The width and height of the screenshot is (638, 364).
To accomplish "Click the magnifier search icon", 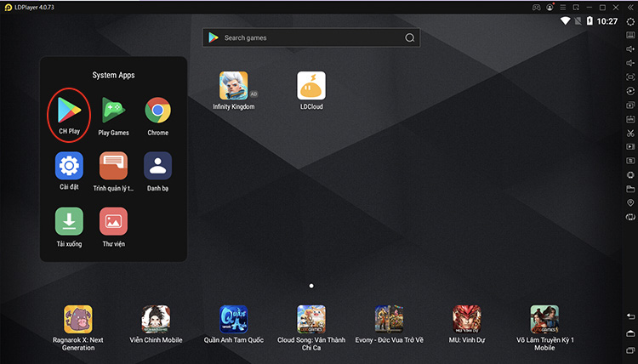I will click(410, 37).
